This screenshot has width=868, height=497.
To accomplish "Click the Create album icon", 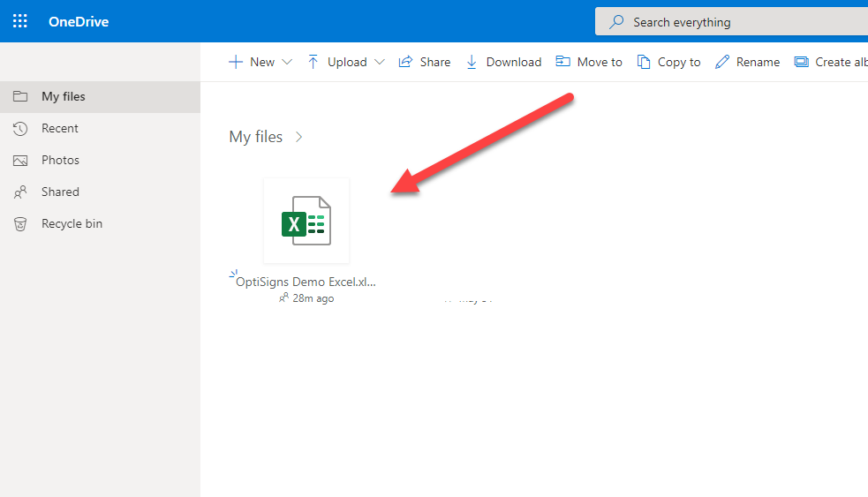I will (x=802, y=62).
